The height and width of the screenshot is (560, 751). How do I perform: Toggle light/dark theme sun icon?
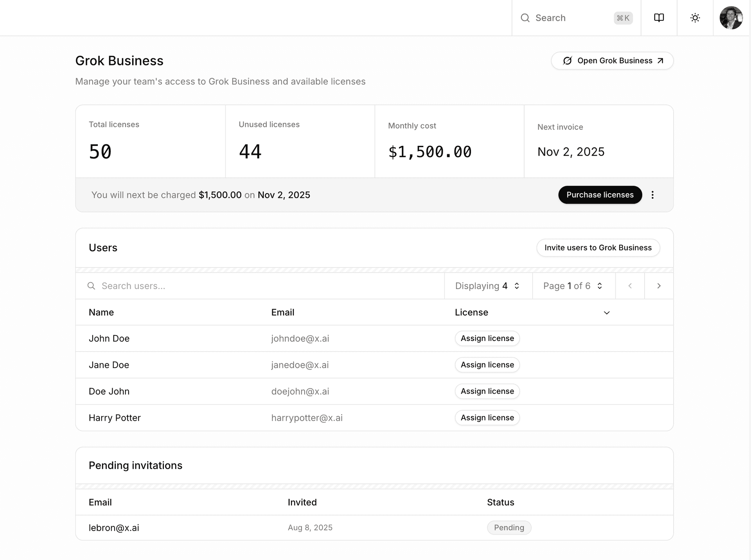click(x=695, y=18)
